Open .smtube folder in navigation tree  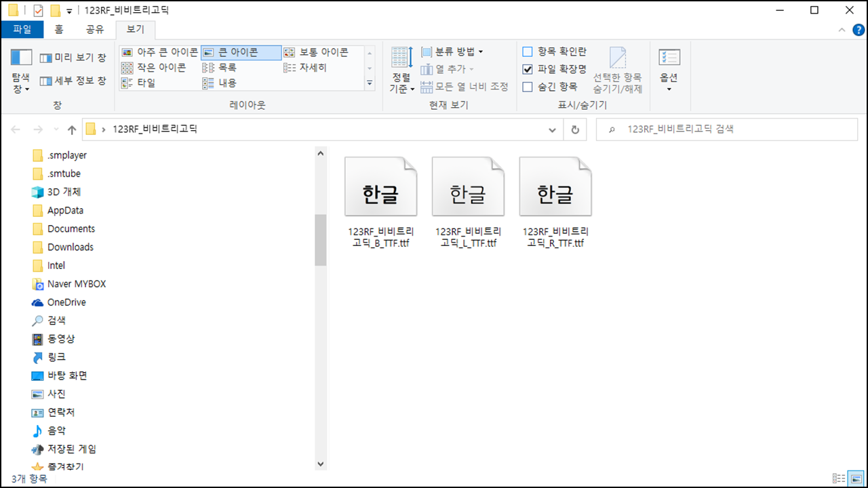[64, 174]
